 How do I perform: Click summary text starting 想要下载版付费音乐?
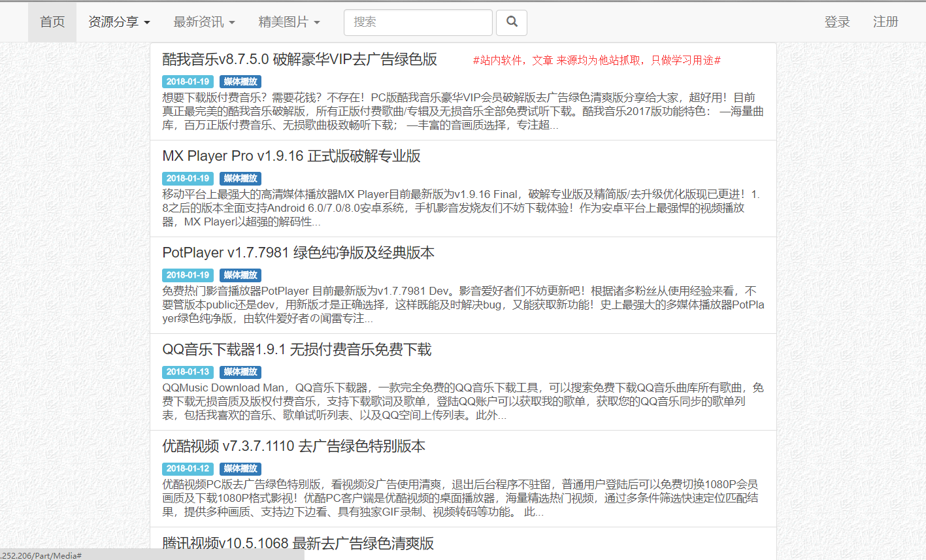click(x=463, y=111)
